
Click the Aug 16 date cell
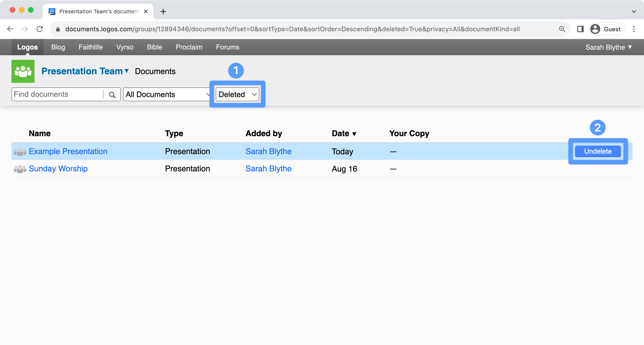pyautogui.click(x=344, y=169)
